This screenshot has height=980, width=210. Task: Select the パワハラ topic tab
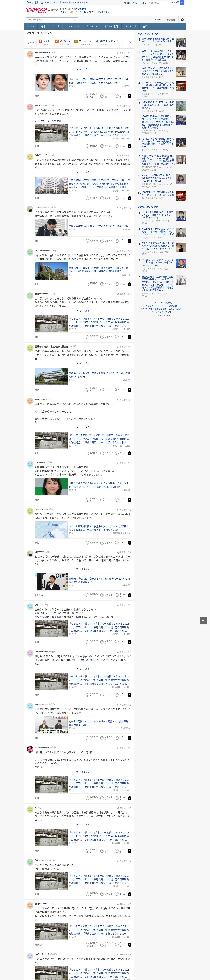click(63, 43)
